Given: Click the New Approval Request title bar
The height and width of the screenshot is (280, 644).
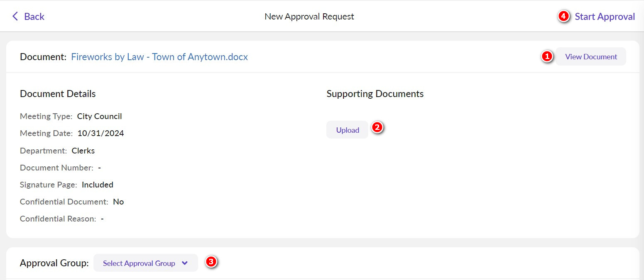Looking at the screenshot, I should [x=309, y=16].
